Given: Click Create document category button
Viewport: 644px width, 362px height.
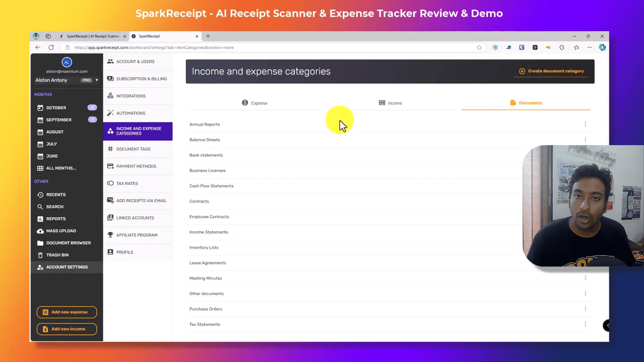Looking at the screenshot, I should pyautogui.click(x=551, y=71).
